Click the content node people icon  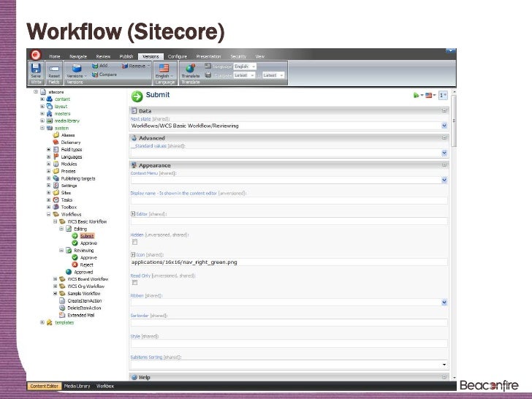[50, 99]
